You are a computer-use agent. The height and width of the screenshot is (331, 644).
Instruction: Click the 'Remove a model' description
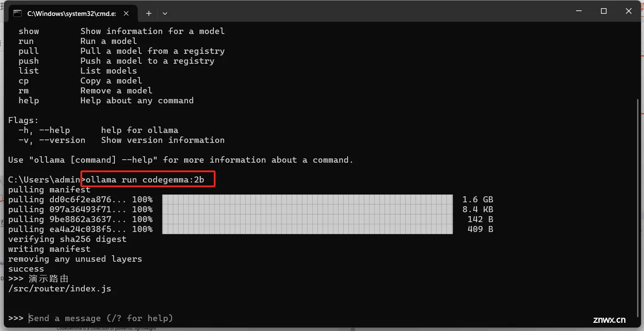pos(117,90)
